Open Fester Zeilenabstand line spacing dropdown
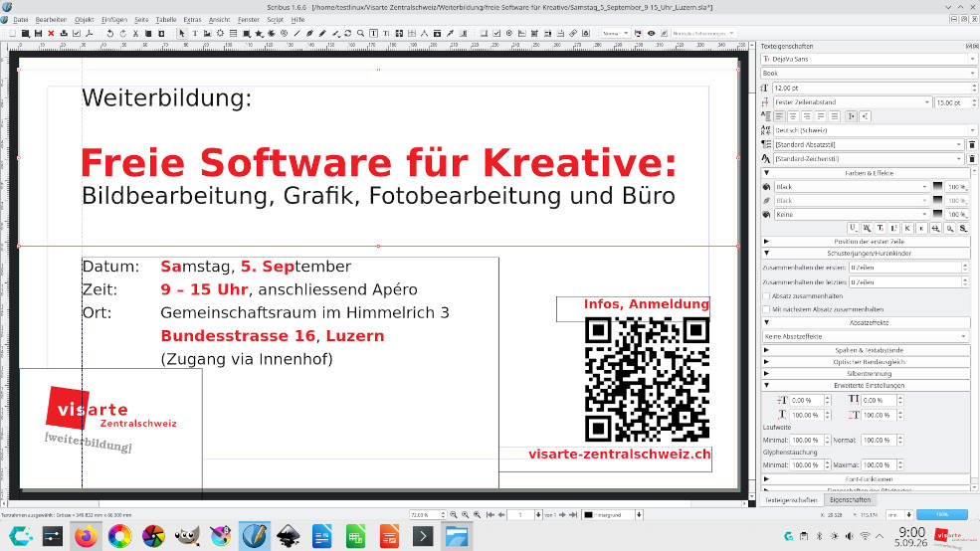The width and height of the screenshot is (980, 551). click(853, 101)
